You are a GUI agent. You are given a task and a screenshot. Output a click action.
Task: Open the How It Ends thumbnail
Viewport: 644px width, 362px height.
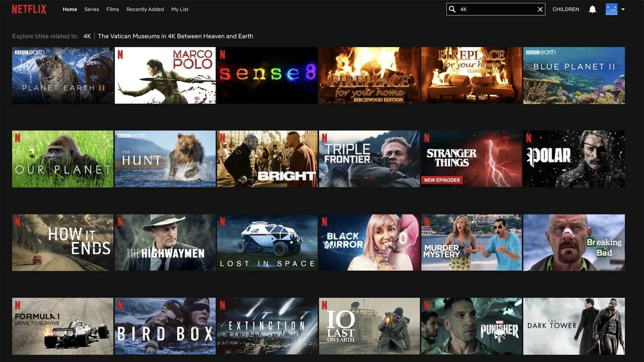(x=63, y=243)
